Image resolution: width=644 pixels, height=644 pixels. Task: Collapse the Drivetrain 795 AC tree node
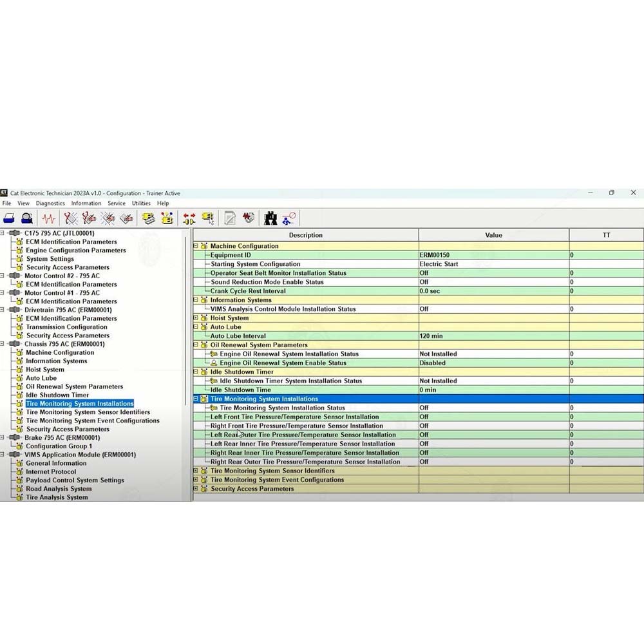coord(3,310)
